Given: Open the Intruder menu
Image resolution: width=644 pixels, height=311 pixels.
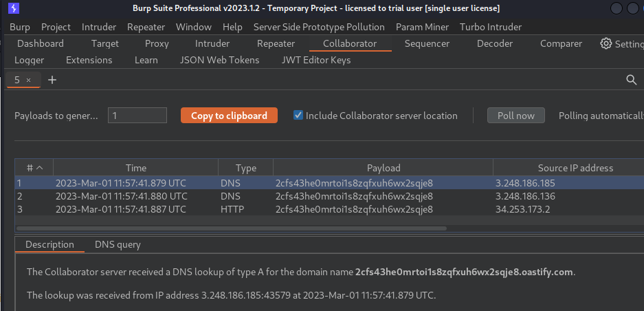Looking at the screenshot, I should point(99,27).
